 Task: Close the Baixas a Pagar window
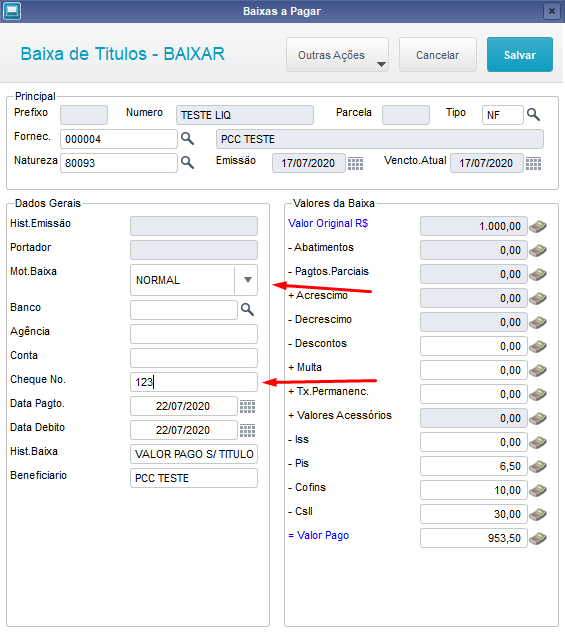(x=552, y=11)
